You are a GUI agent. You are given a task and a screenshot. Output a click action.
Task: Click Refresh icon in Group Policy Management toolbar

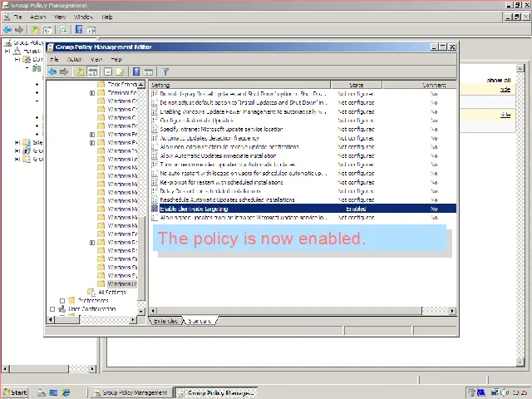coord(63,30)
